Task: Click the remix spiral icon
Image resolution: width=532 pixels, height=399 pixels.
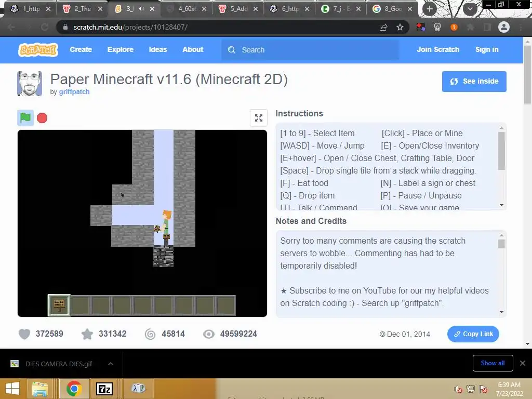Action: [150, 334]
